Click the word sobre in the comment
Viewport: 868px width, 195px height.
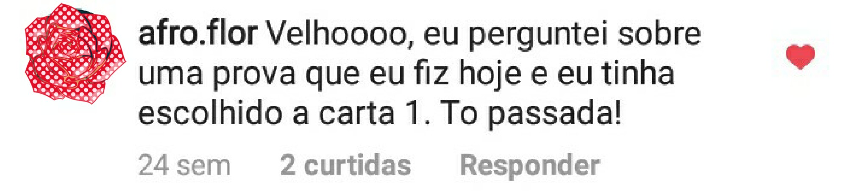click(659, 33)
